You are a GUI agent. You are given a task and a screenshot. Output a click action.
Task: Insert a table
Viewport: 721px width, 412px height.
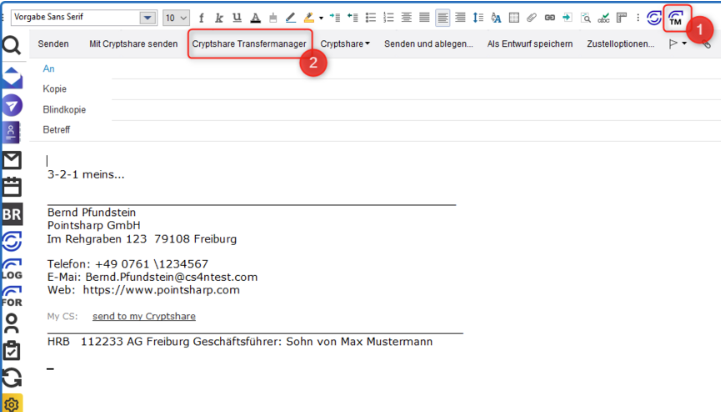[x=514, y=18]
